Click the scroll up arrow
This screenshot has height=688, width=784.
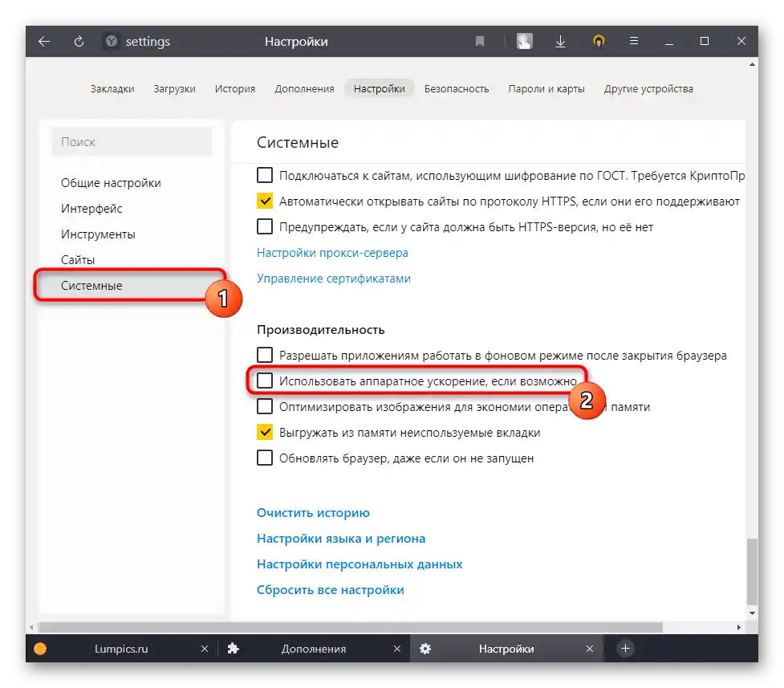pos(752,64)
